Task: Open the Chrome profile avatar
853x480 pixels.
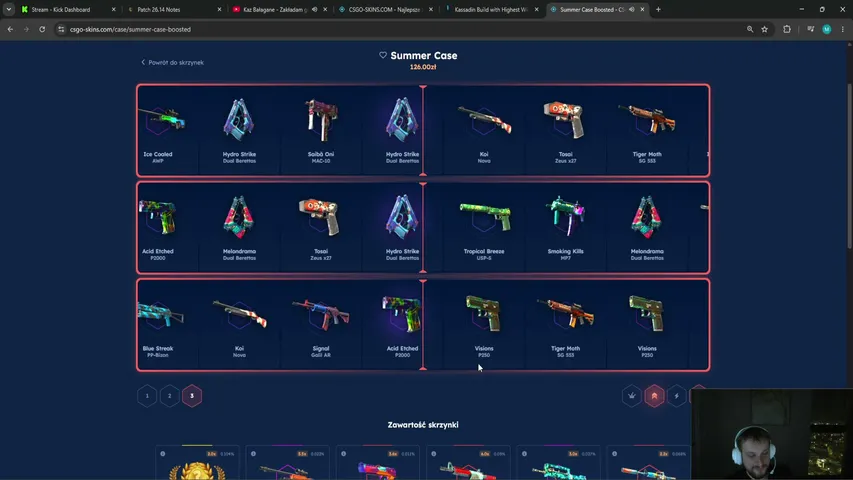Action: 826,29
